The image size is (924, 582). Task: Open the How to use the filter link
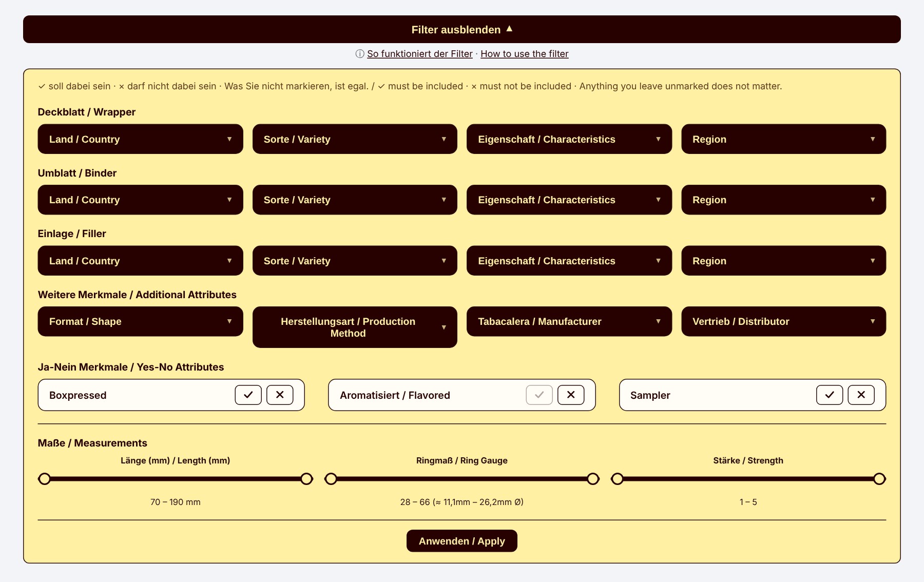click(524, 54)
